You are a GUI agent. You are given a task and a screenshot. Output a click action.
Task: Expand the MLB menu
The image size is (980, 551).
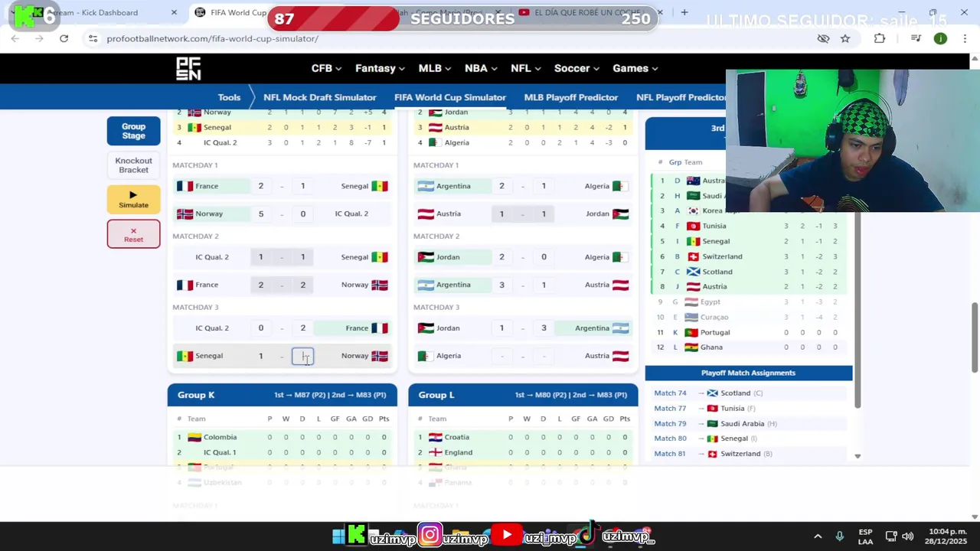[435, 68]
